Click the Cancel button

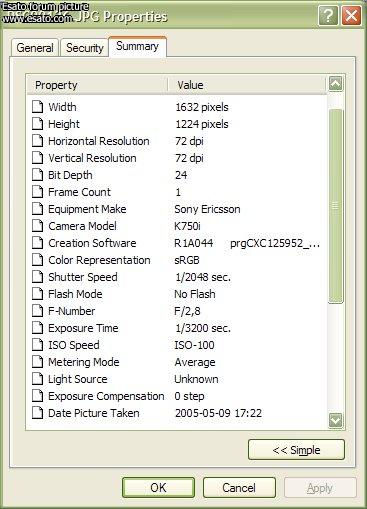pyautogui.click(x=239, y=488)
